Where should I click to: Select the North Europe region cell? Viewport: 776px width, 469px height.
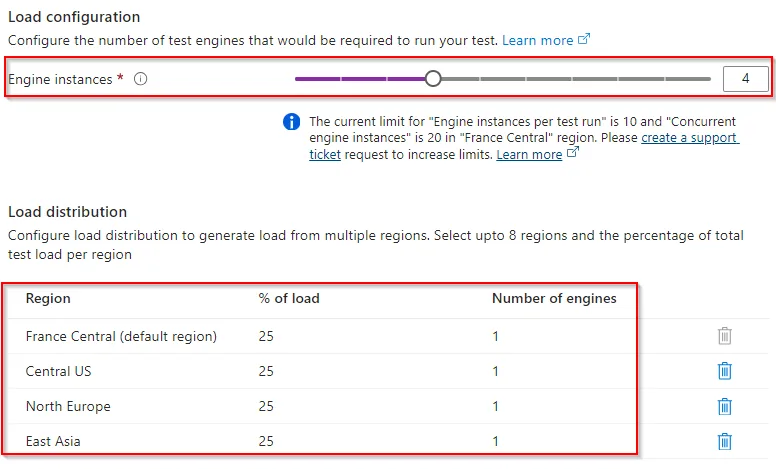coord(68,406)
